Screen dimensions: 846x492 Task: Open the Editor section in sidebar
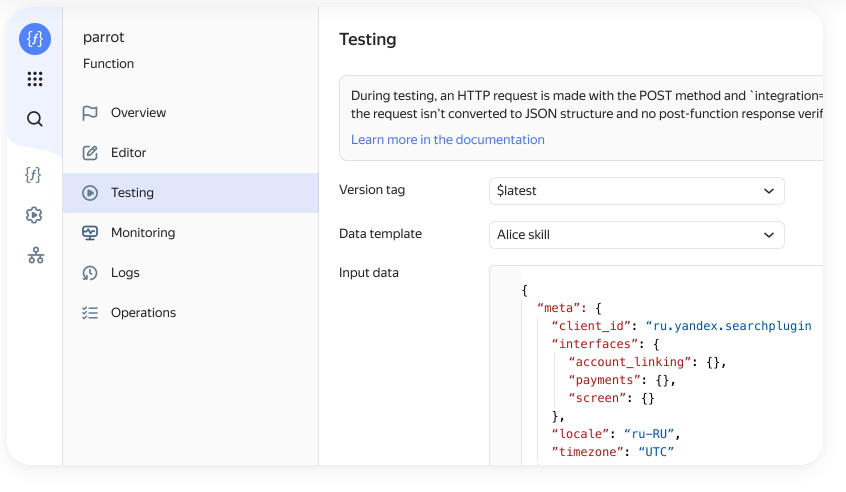(128, 153)
